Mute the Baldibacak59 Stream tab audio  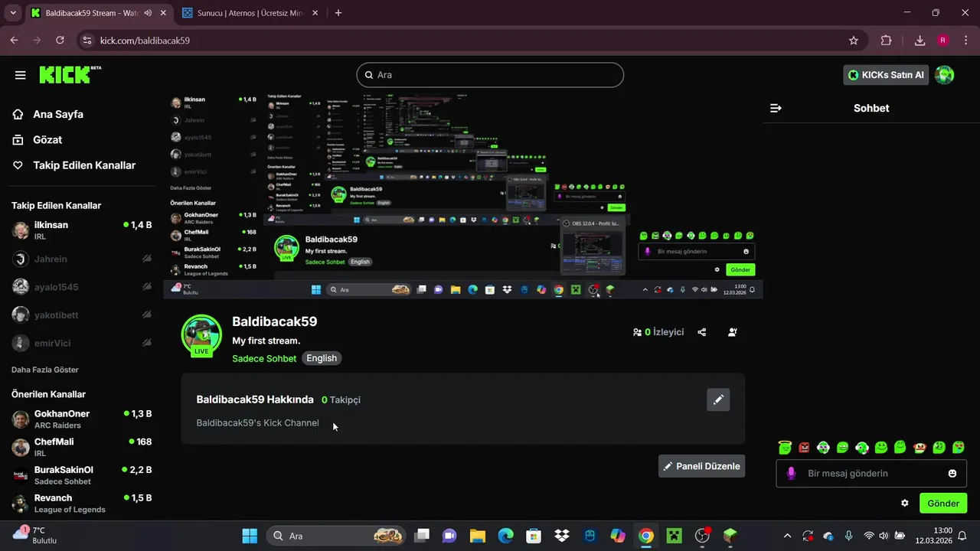(x=147, y=13)
